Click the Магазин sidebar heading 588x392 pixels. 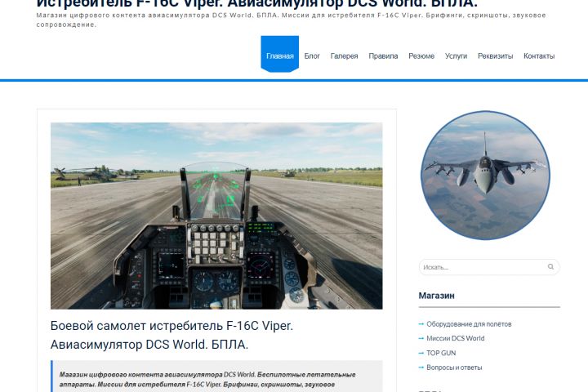(x=436, y=296)
